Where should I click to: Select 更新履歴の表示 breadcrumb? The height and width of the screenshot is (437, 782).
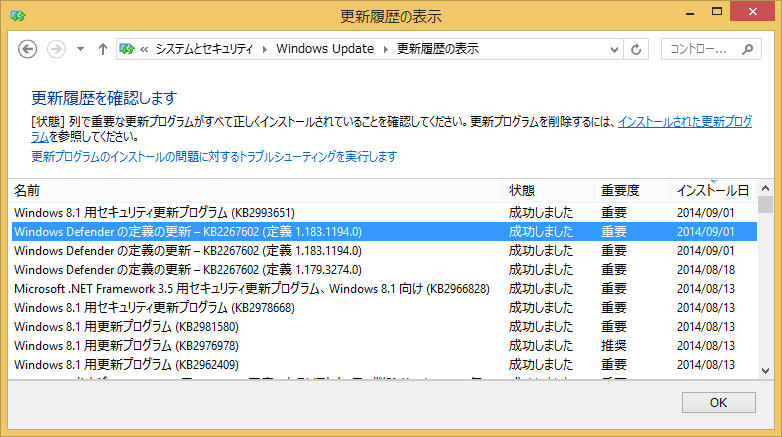click(x=437, y=49)
